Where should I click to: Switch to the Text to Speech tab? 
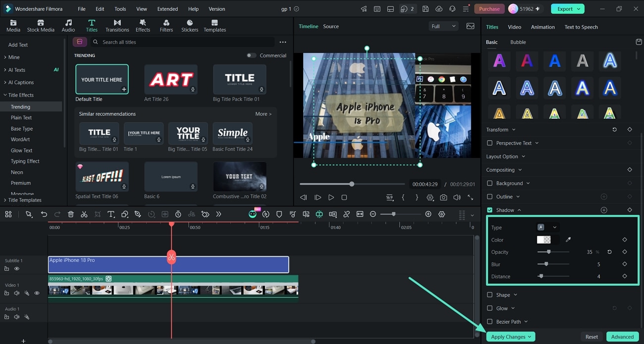pyautogui.click(x=581, y=27)
